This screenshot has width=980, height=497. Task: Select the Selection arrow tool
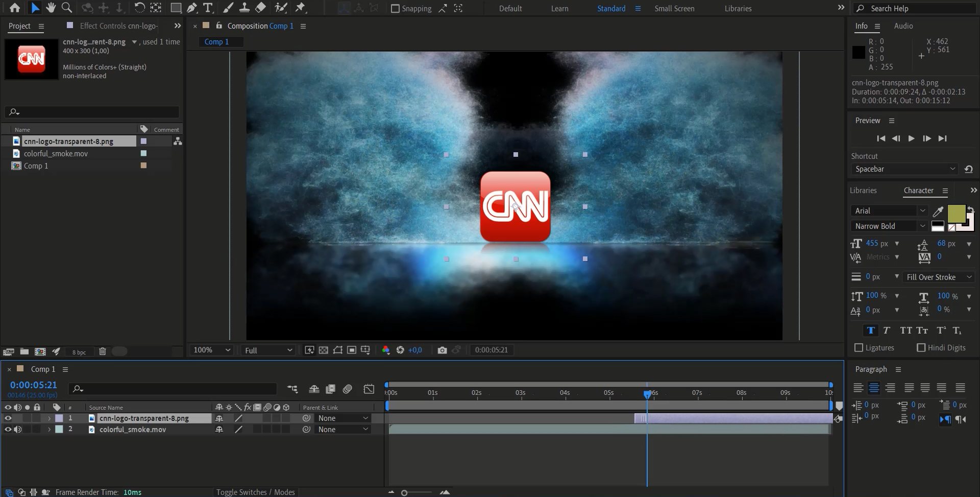35,8
